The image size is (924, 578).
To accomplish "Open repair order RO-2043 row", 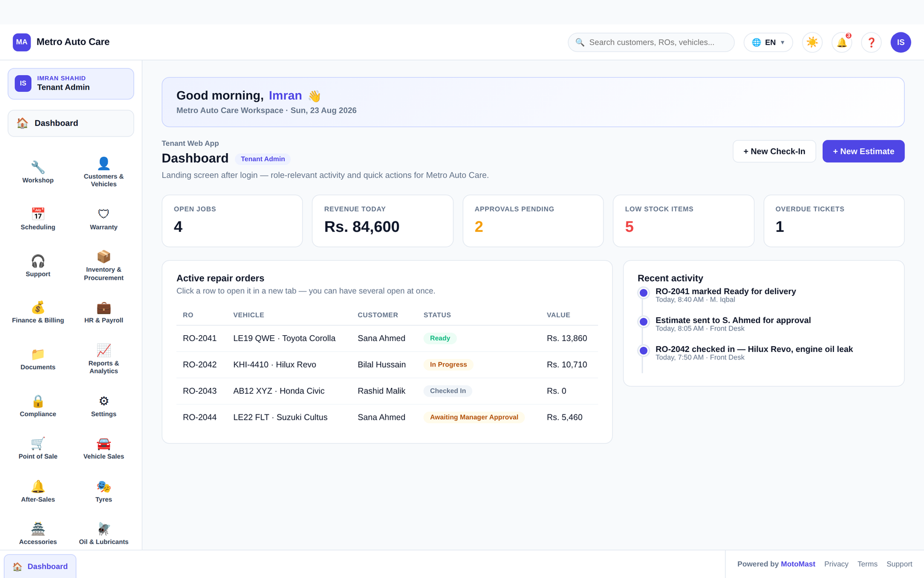I will point(387,391).
